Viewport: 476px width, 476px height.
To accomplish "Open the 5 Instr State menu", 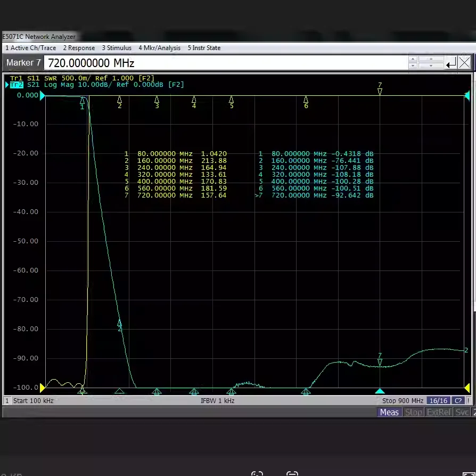I will coord(204,48).
